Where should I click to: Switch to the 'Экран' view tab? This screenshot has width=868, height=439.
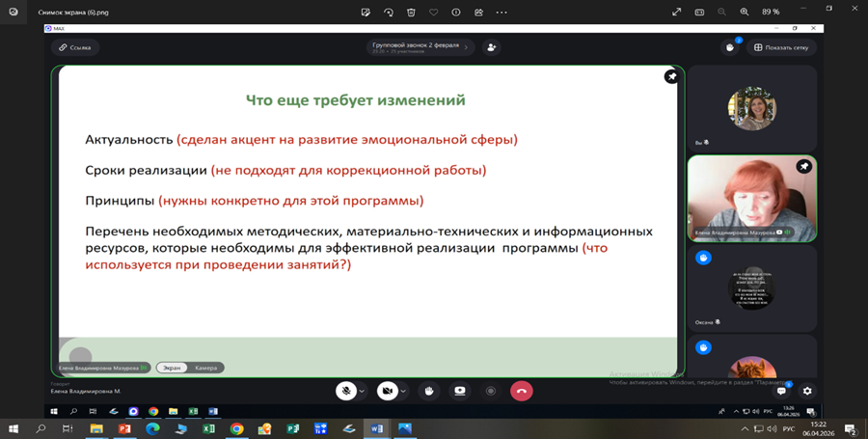click(x=171, y=368)
